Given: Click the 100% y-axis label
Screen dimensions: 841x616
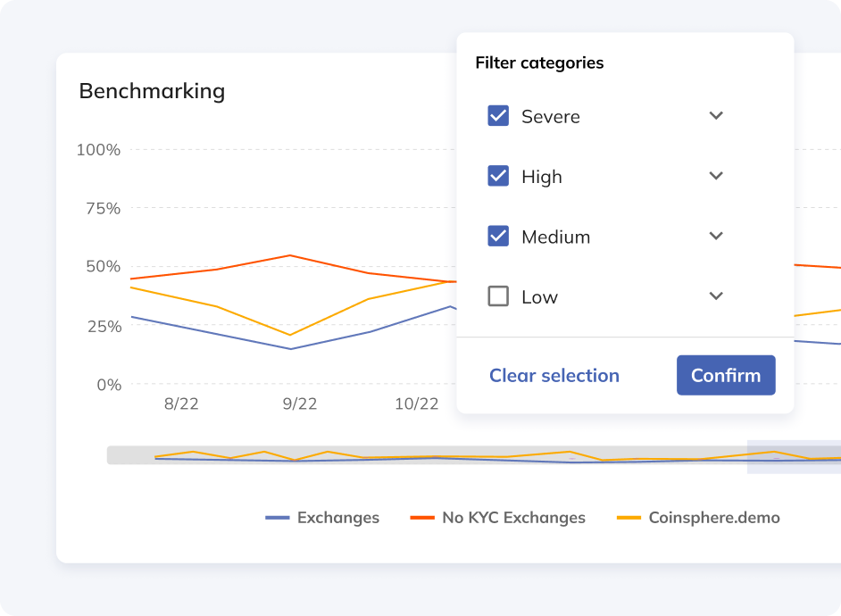Looking at the screenshot, I should pos(98,149).
